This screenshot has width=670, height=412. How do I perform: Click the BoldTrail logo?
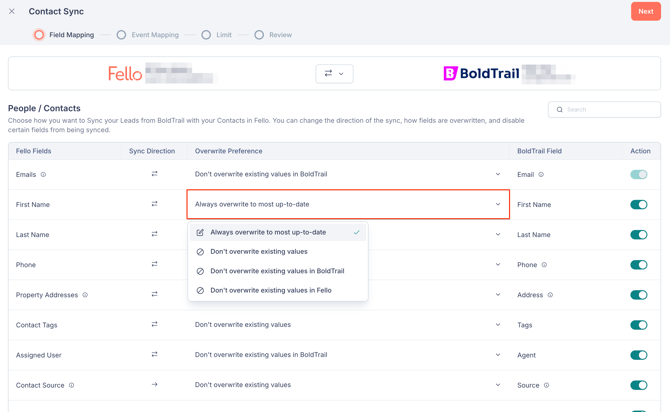[x=481, y=74]
